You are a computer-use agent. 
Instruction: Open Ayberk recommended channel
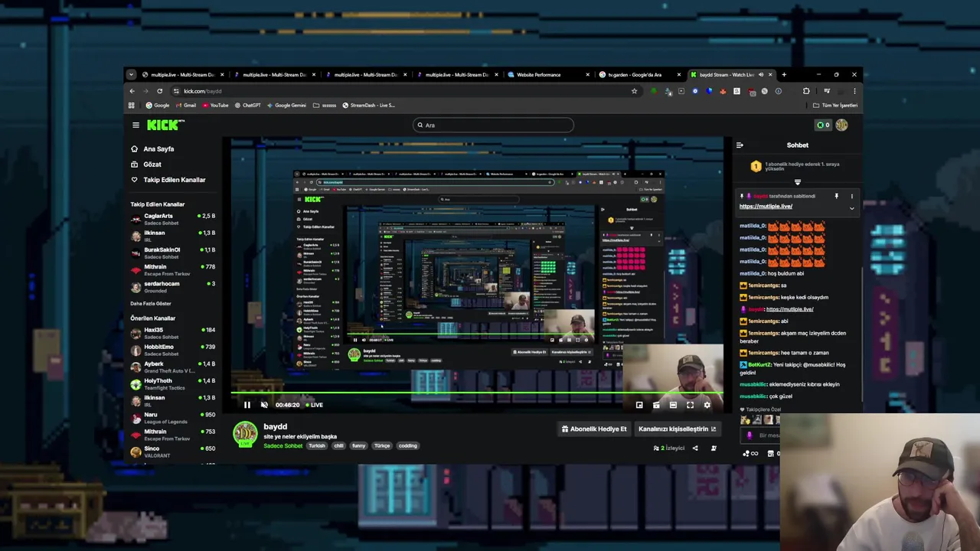coord(173,367)
